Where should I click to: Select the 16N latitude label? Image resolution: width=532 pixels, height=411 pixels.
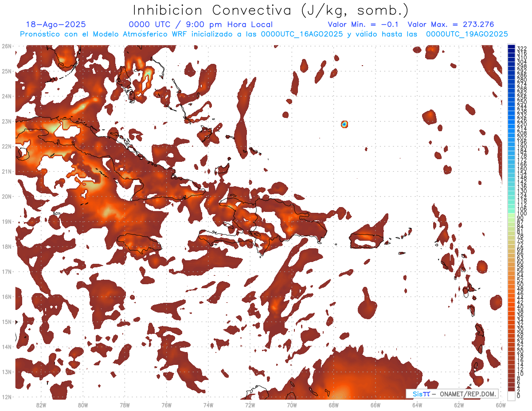click(x=7, y=297)
